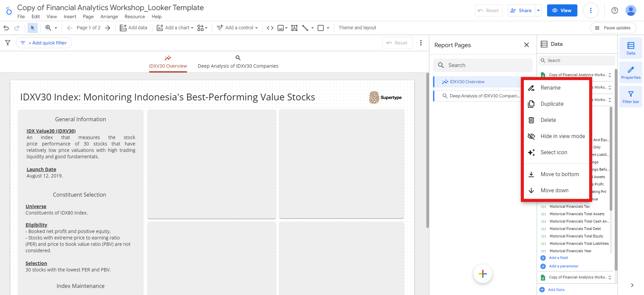Open the Share dropdown arrow
Viewport: 644px width, 295px height.
(538, 10)
